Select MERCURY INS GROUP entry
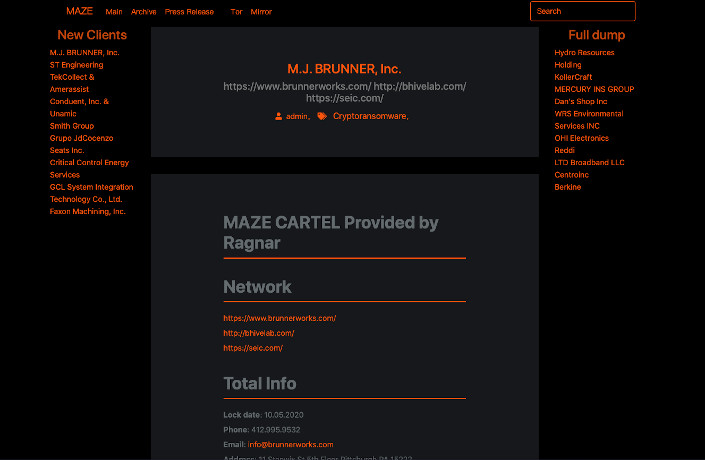 pos(594,89)
